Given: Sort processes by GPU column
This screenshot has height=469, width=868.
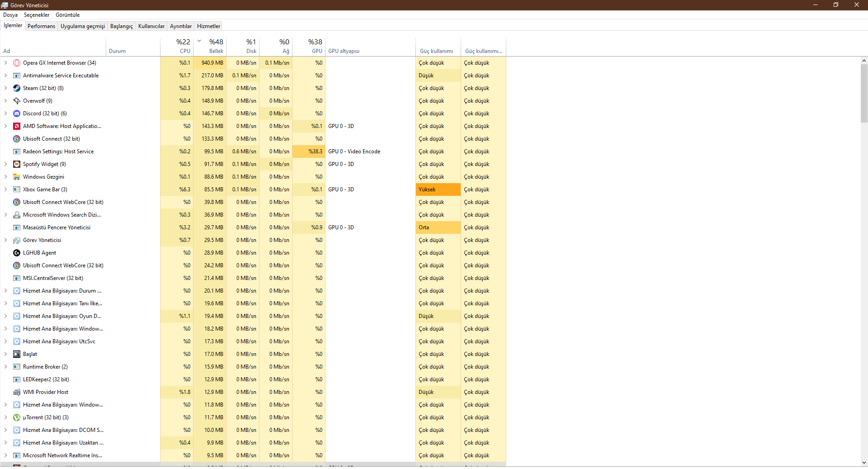Looking at the screenshot, I should pos(309,46).
